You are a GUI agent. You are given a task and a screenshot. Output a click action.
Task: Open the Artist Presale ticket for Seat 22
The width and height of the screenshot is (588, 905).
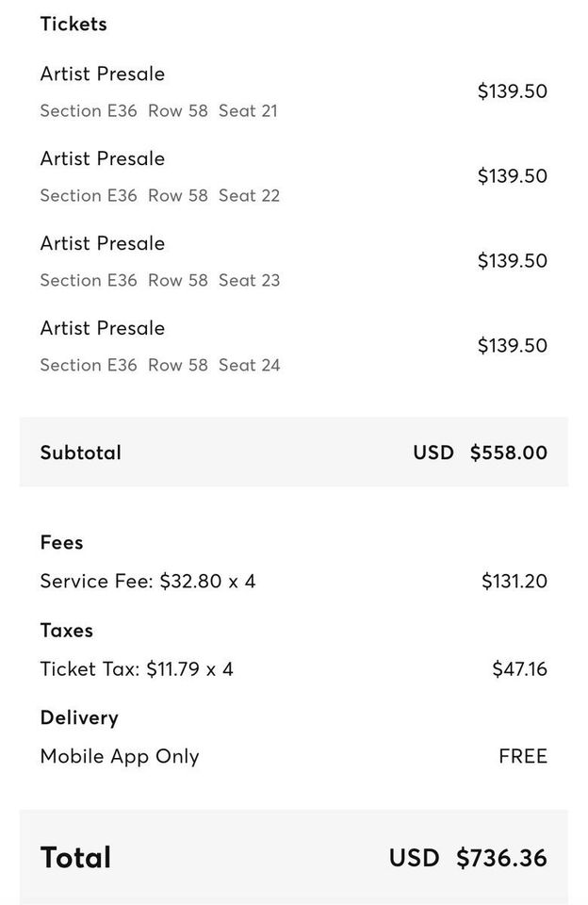click(x=102, y=158)
